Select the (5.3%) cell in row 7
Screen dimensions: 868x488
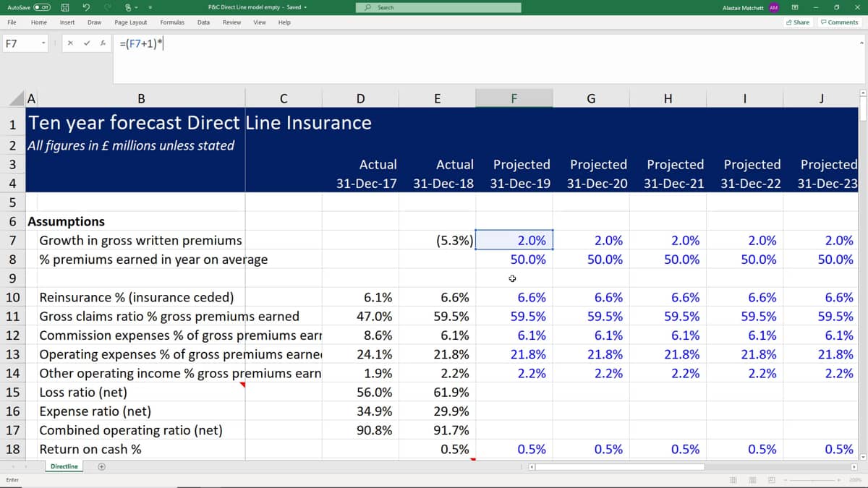(x=437, y=241)
